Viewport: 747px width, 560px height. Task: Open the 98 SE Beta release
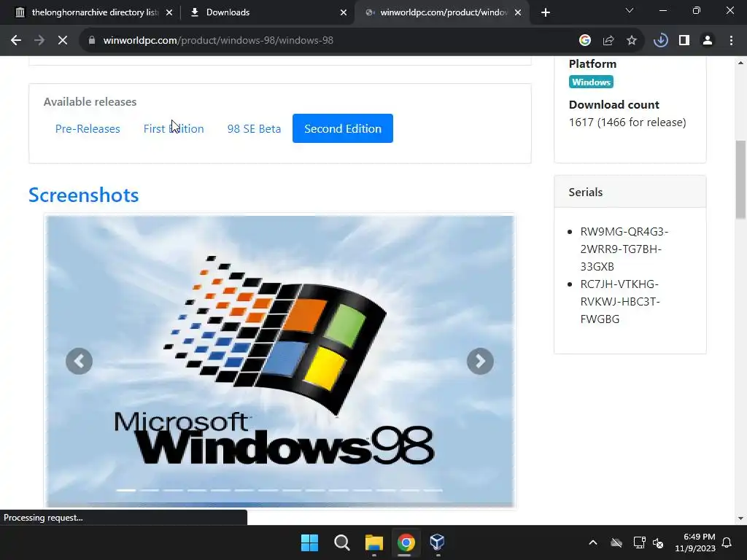click(254, 128)
